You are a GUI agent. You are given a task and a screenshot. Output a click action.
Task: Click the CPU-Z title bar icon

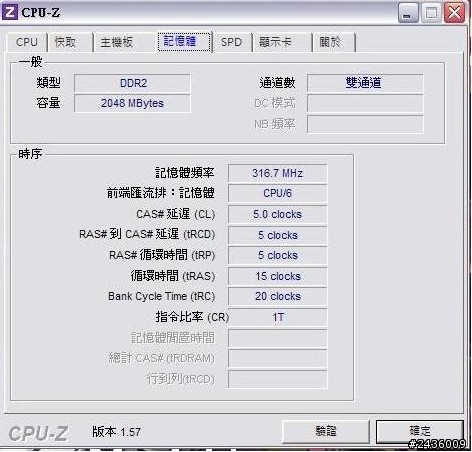pos(9,12)
